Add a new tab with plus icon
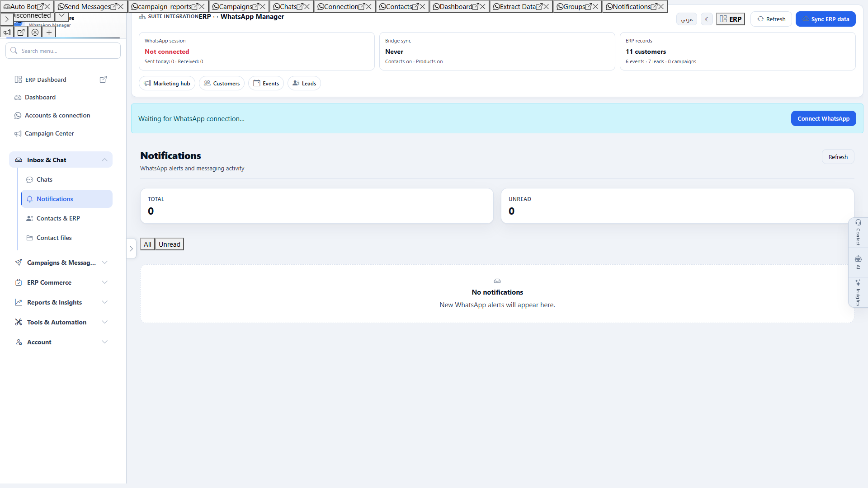 click(49, 32)
